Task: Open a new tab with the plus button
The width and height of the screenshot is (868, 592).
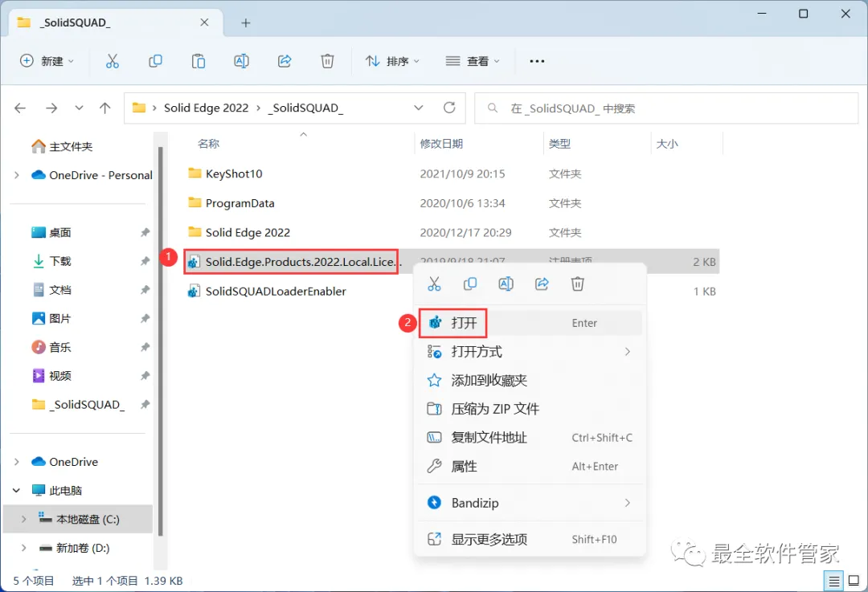Action: (x=246, y=22)
